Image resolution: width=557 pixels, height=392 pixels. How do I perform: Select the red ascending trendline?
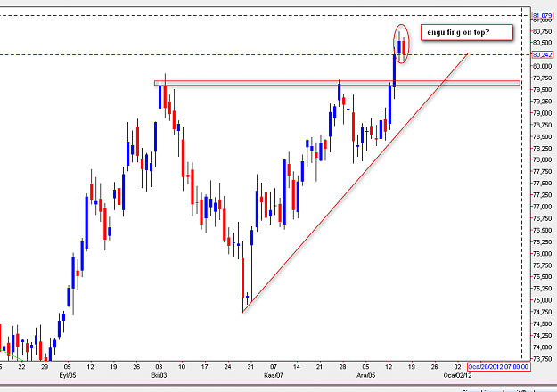356,184
